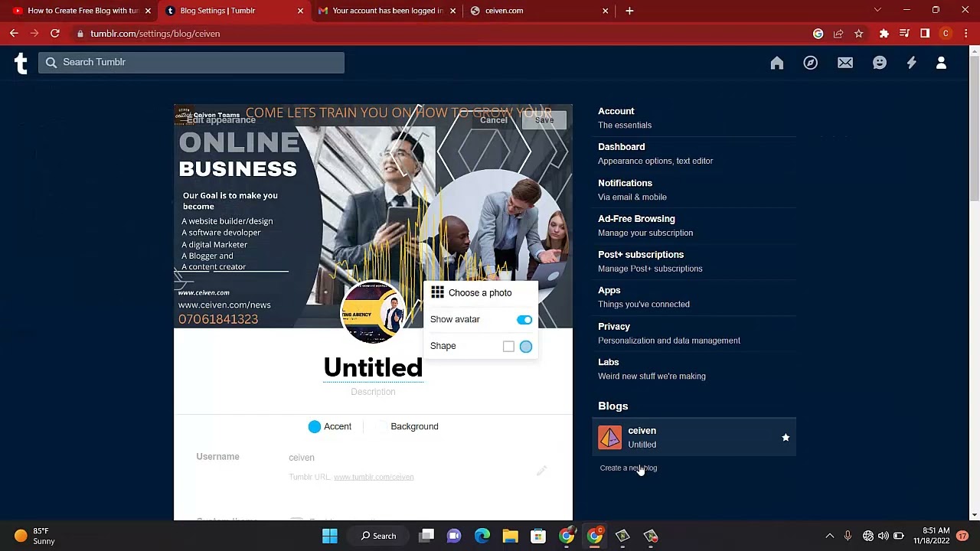Close the Blog Settings Tumblr tab
Image resolution: width=980 pixels, height=551 pixels.
[x=300, y=11]
